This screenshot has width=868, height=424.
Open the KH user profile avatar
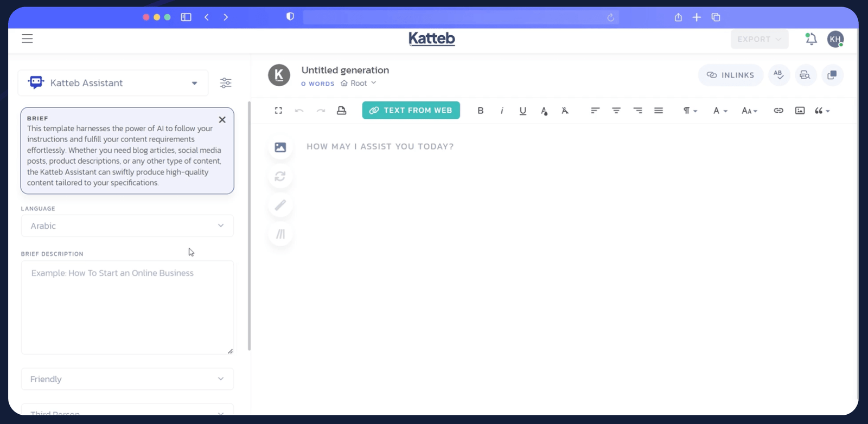point(835,39)
